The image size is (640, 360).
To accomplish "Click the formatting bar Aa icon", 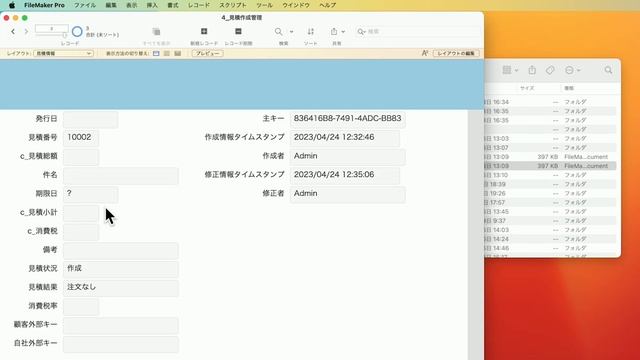I will pos(425,53).
